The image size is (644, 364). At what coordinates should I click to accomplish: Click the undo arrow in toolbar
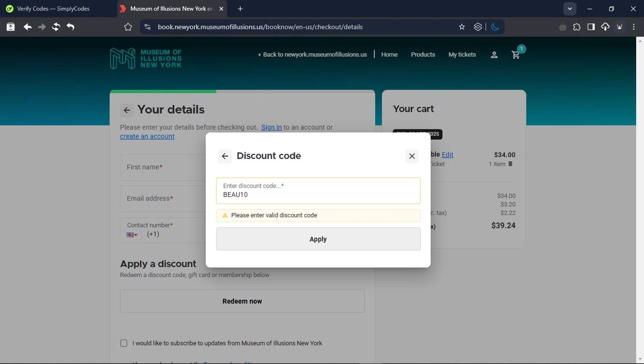pos(70,27)
